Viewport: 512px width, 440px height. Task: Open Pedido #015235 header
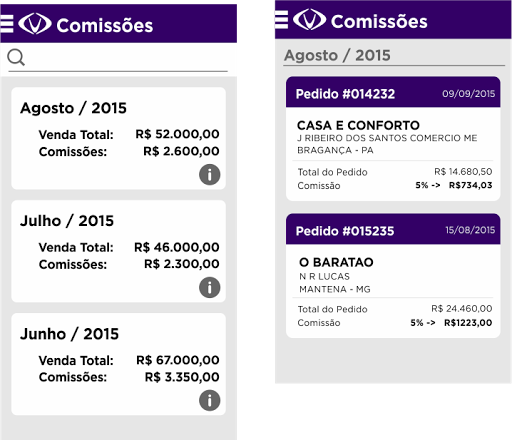tap(393, 229)
